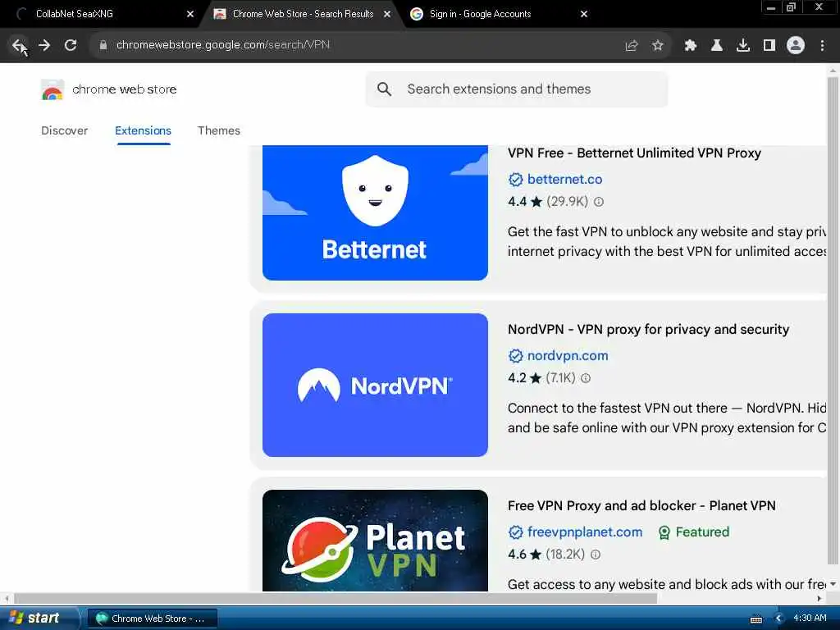This screenshot has height=630, width=840.
Task: View site information via the padlock icon
Action: click(x=103, y=46)
